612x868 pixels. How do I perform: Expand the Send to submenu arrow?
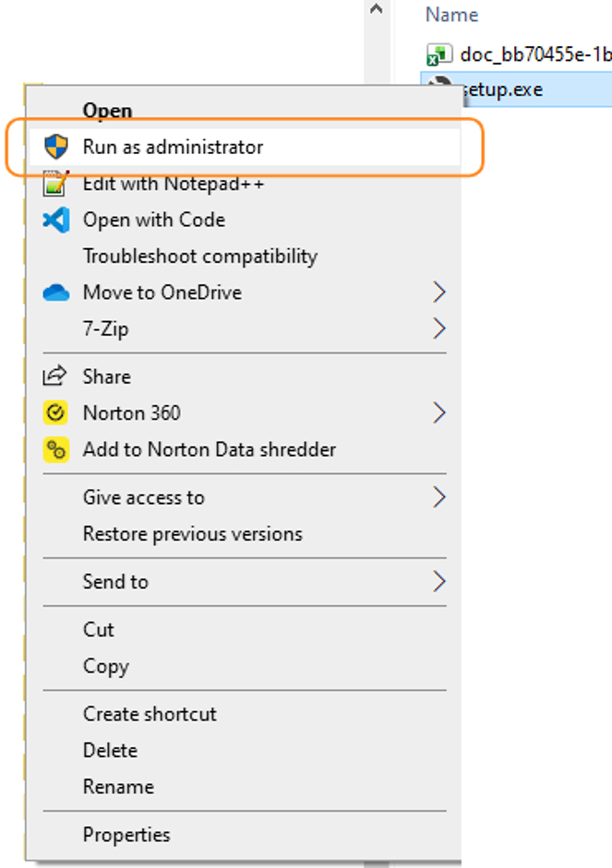click(x=438, y=582)
